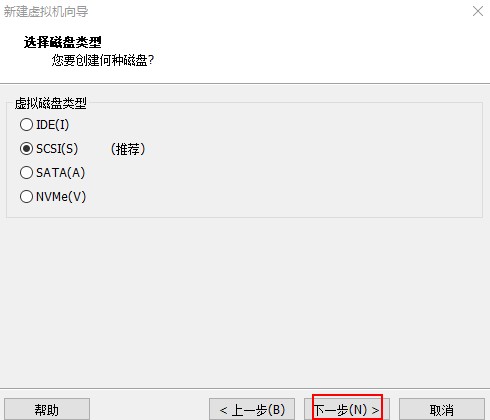Choose the SCSI(S) radio button circle

pyautogui.click(x=26, y=149)
